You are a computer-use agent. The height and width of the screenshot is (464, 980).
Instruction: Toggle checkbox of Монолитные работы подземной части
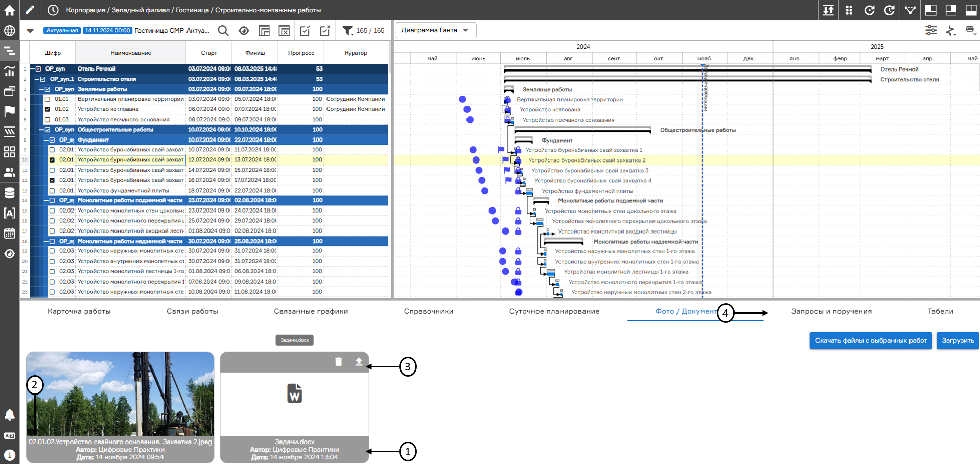click(52, 200)
